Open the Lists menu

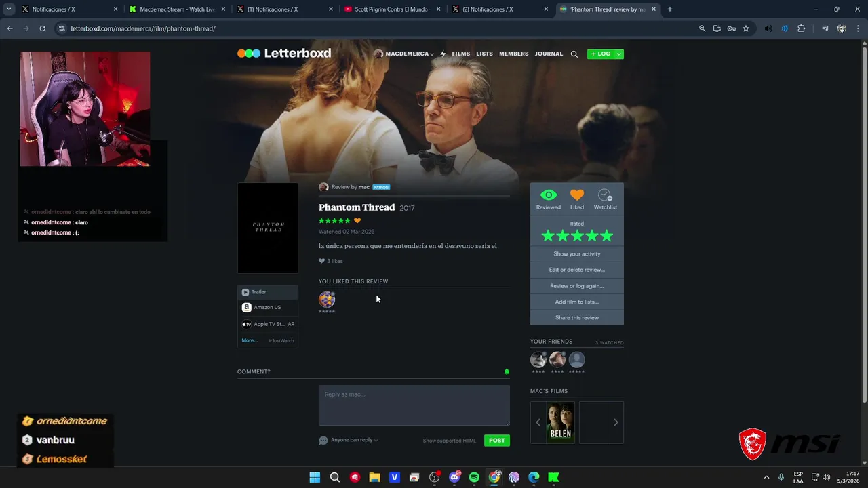tap(484, 54)
